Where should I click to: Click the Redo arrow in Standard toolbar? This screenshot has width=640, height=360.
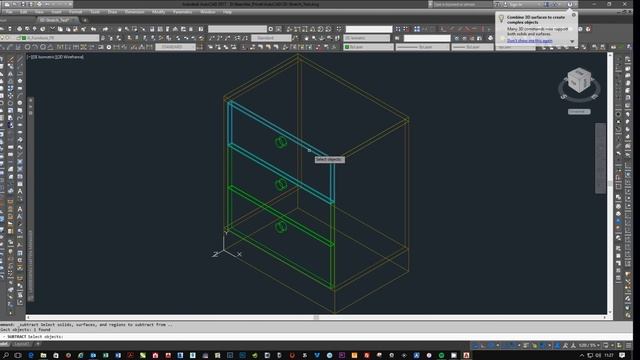point(105,29)
